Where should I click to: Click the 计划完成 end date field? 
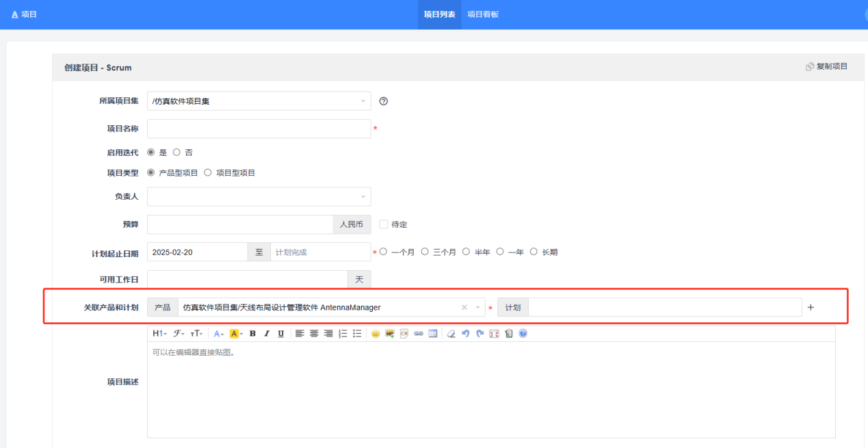pos(321,252)
